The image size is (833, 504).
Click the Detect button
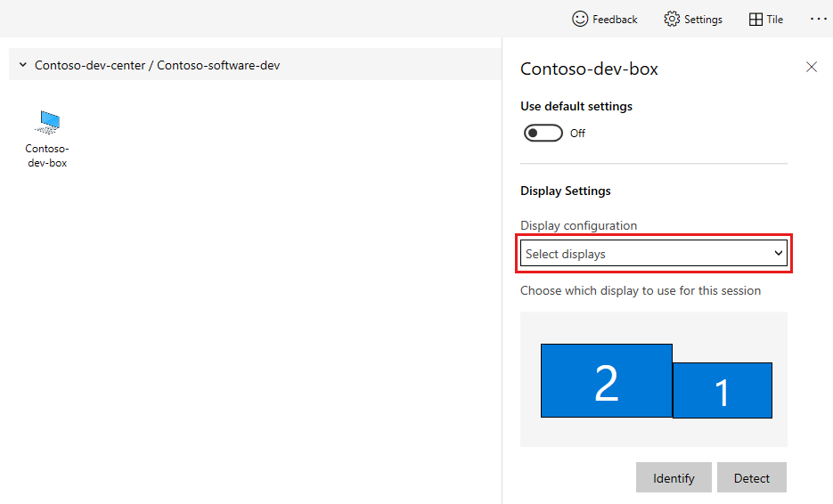pos(752,477)
